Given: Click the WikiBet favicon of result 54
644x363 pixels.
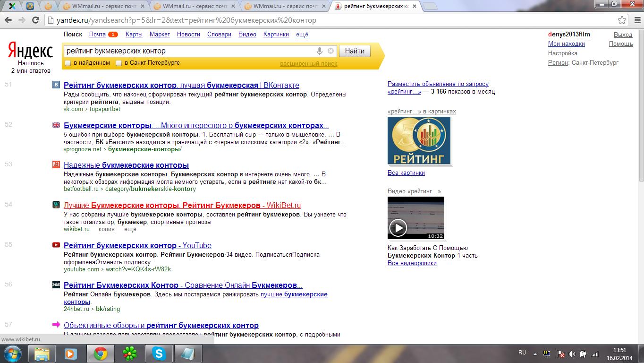Looking at the screenshot, I should pyautogui.click(x=56, y=205).
